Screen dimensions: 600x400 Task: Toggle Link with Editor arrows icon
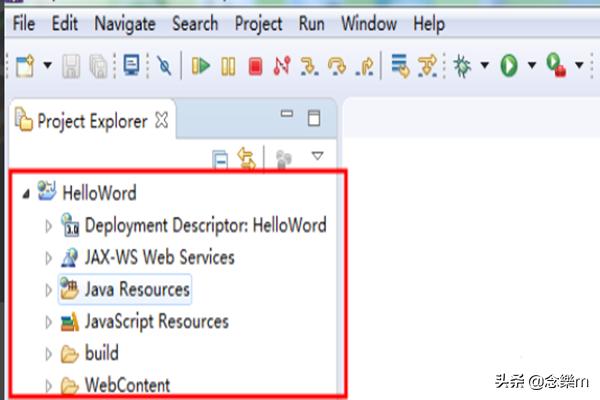coord(246,158)
